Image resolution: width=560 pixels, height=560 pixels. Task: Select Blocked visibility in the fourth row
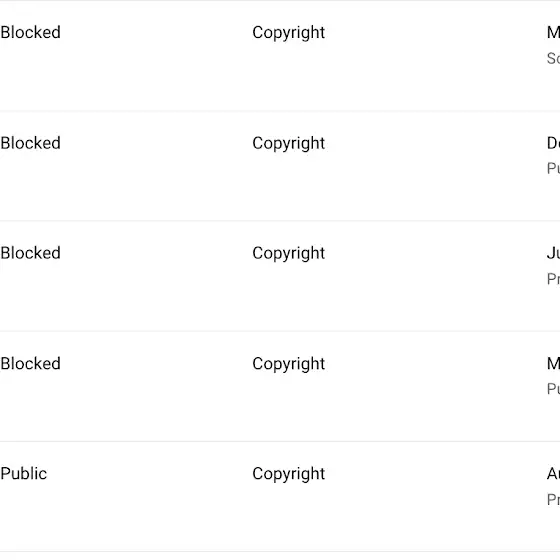point(30,364)
